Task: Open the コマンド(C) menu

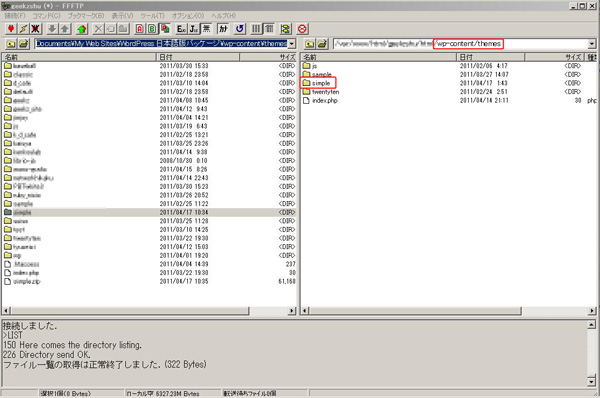Action: click(46, 16)
